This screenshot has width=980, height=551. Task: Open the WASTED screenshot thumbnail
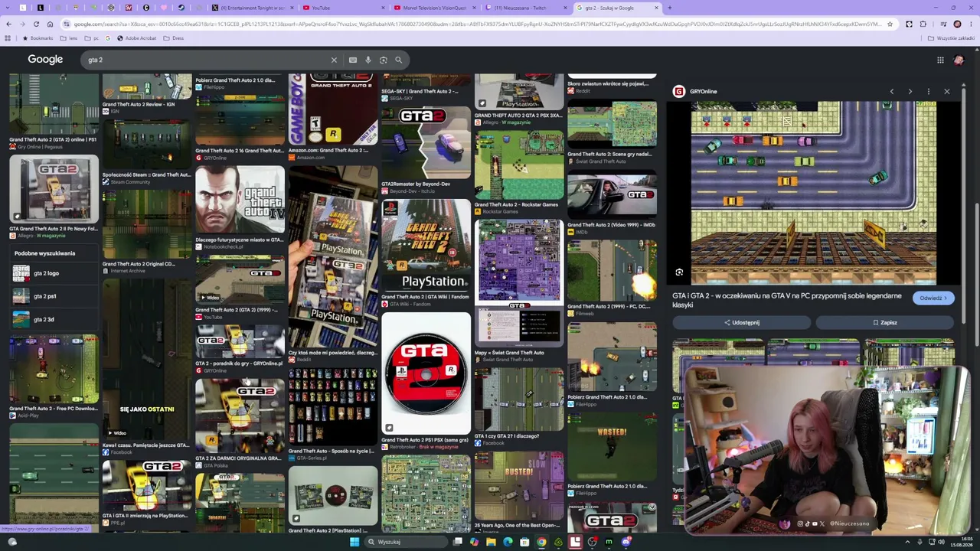[612, 448]
